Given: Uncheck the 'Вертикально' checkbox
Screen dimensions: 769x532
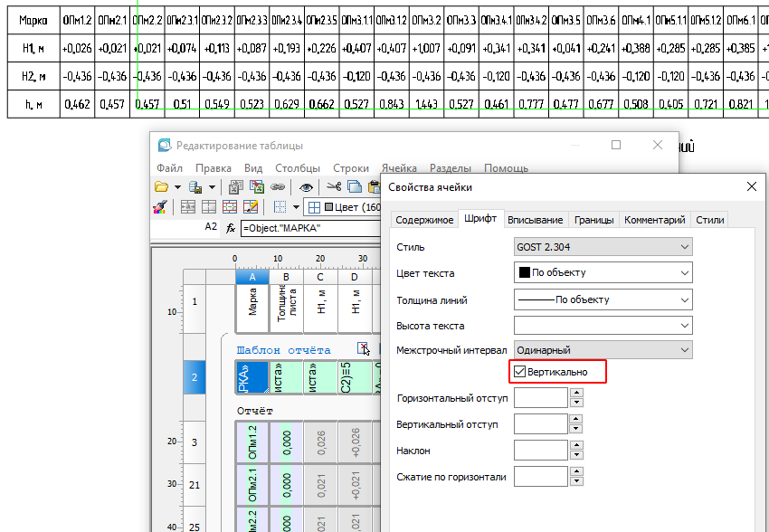Looking at the screenshot, I should click(520, 372).
